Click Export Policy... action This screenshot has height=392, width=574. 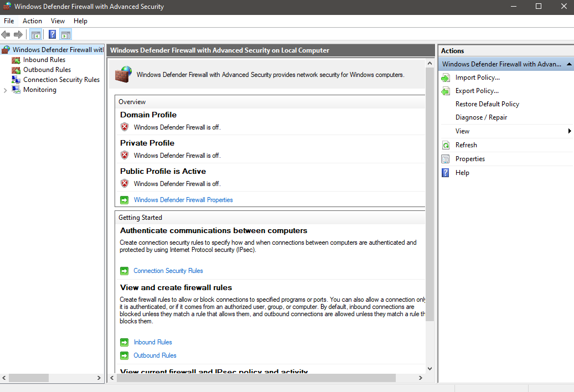[477, 91]
